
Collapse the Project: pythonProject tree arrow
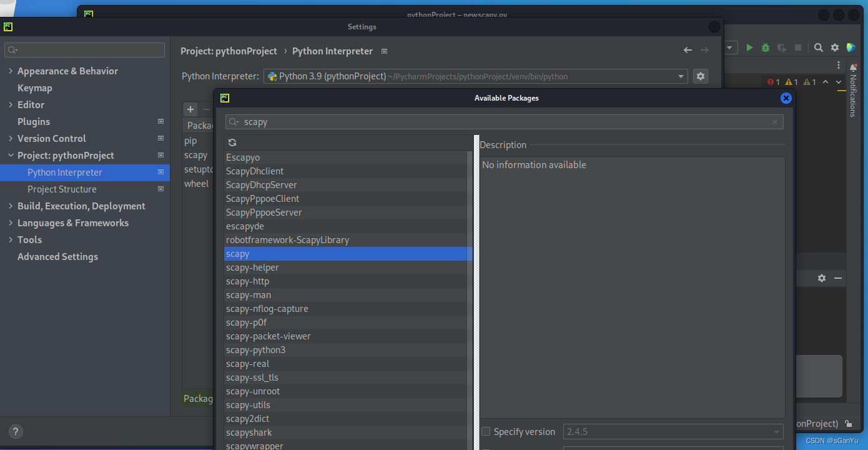point(11,155)
